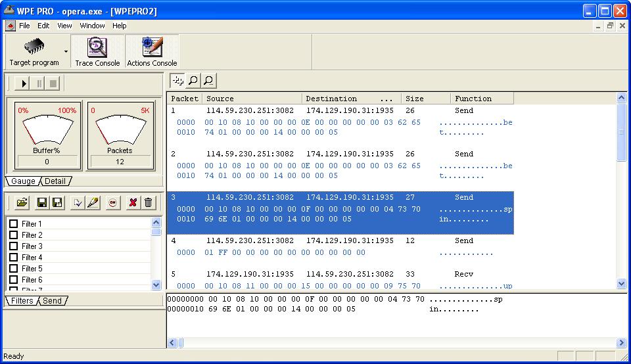The width and height of the screenshot is (631, 364).
Task: Click the packet view mode toolbar icon
Action: pos(177,81)
